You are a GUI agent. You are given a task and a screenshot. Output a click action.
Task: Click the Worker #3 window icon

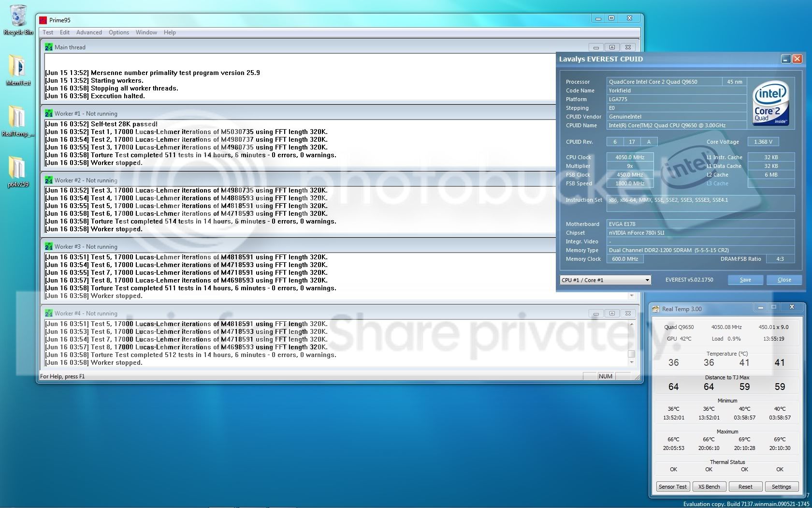48,246
